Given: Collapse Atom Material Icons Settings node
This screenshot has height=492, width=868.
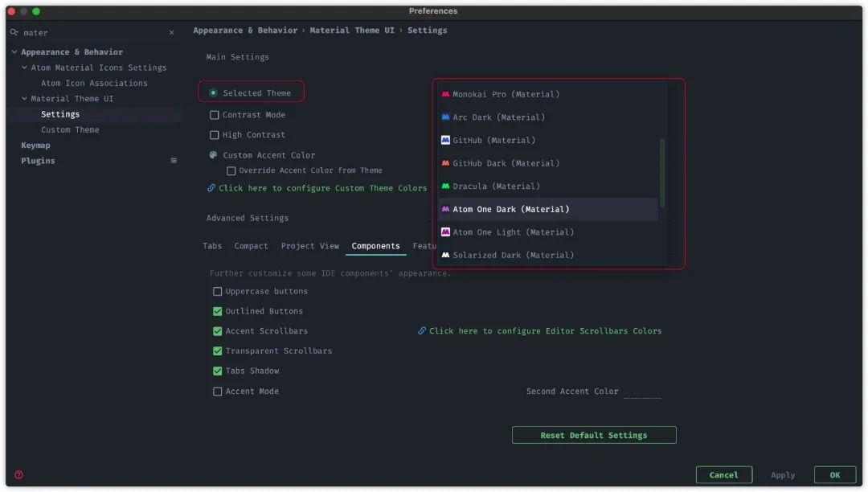Looking at the screenshot, I should 24,68.
